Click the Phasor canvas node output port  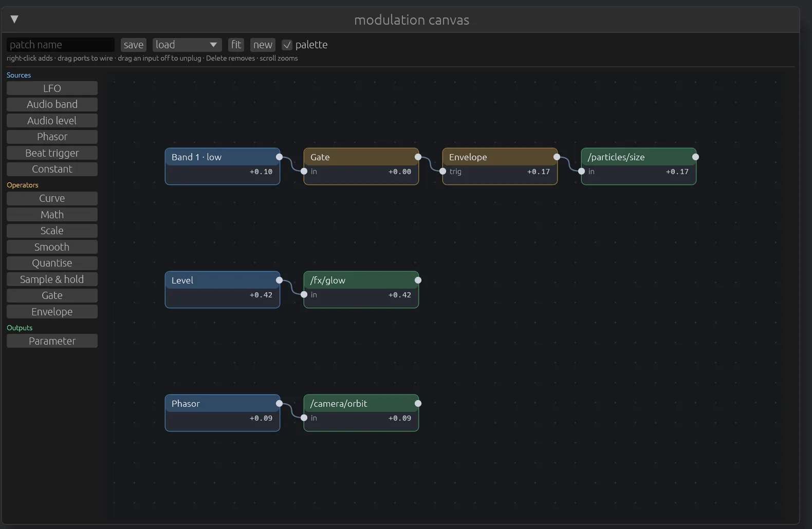click(x=279, y=403)
